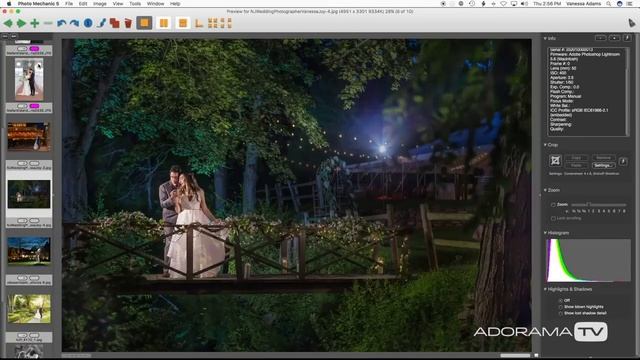The width and height of the screenshot is (640, 360).
Task: Select the green garden path thumbnail
Action: pyautogui.click(x=29, y=309)
